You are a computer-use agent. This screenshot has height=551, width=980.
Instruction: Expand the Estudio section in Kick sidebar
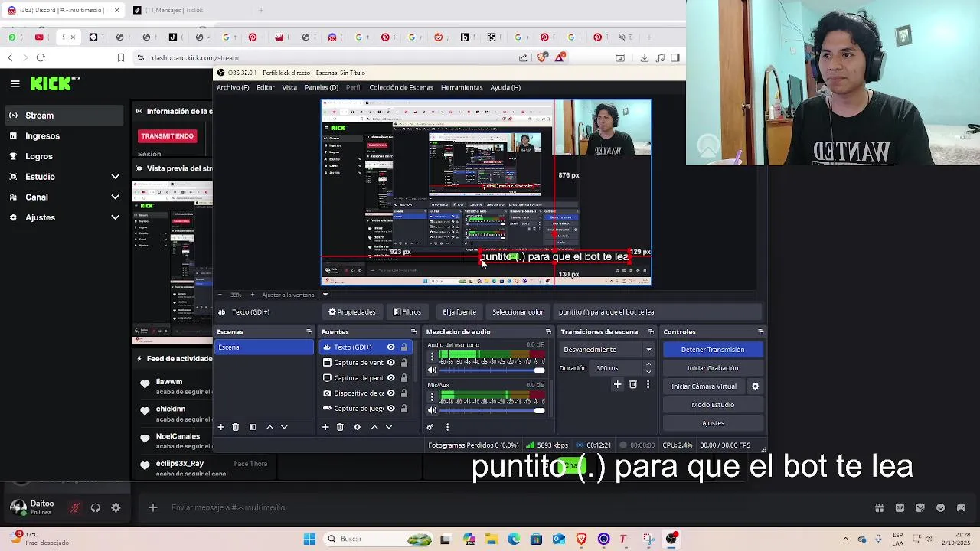click(x=115, y=177)
